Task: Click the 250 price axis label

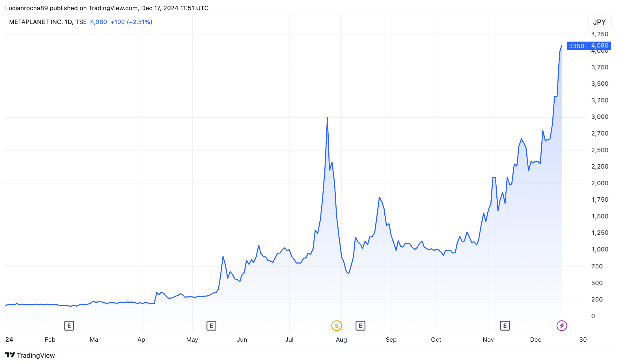Action: (x=597, y=299)
